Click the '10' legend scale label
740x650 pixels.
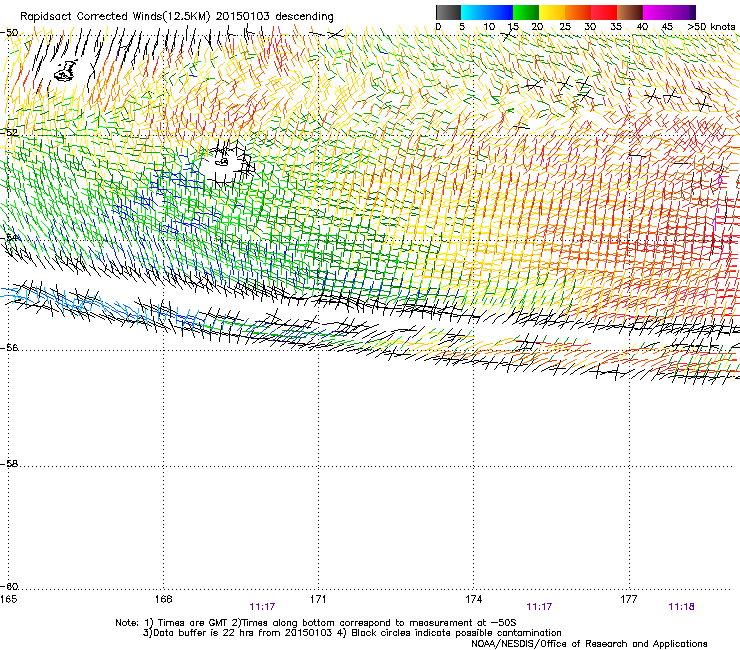489,27
